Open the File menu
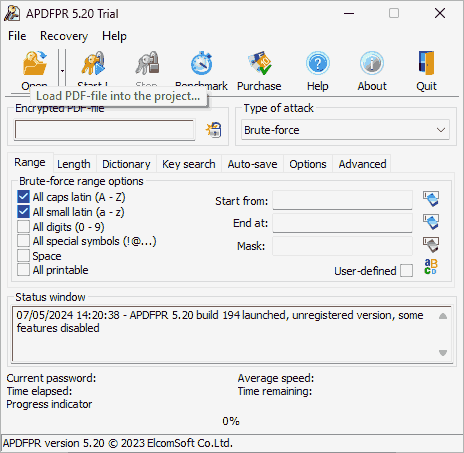 [x=17, y=36]
